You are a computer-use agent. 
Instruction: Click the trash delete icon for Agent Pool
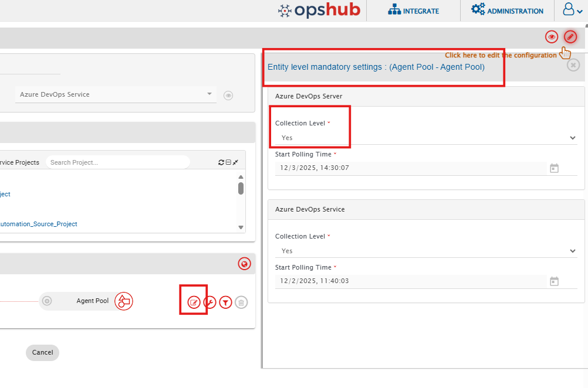(x=241, y=302)
